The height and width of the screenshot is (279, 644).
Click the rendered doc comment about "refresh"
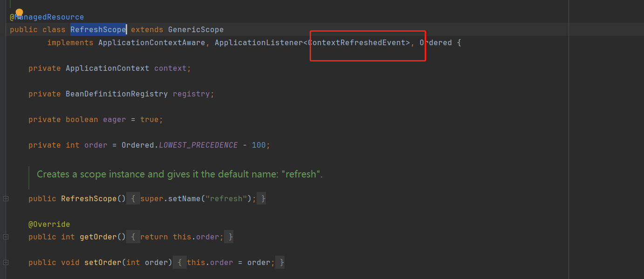[x=179, y=174]
